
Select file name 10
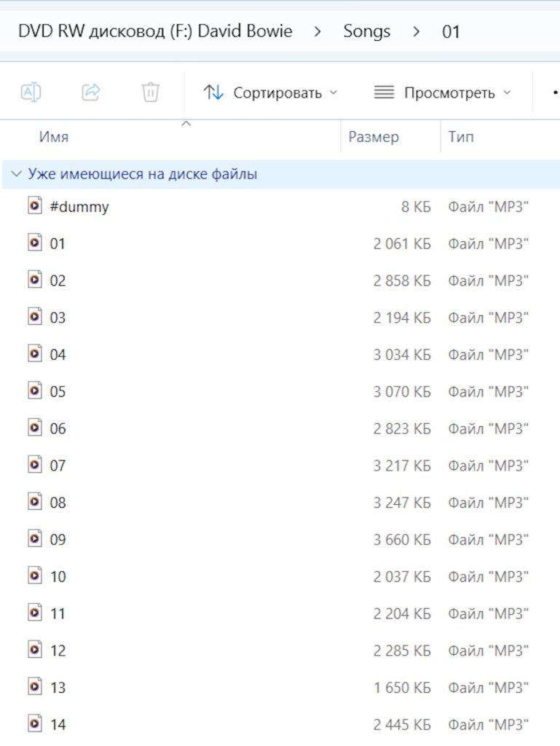[x=58, y=577]
